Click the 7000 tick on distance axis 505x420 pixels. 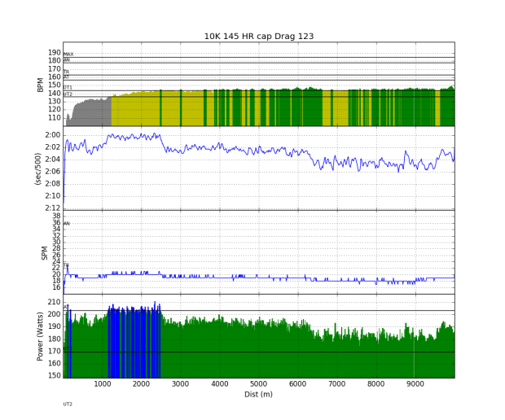click(336, 384)
